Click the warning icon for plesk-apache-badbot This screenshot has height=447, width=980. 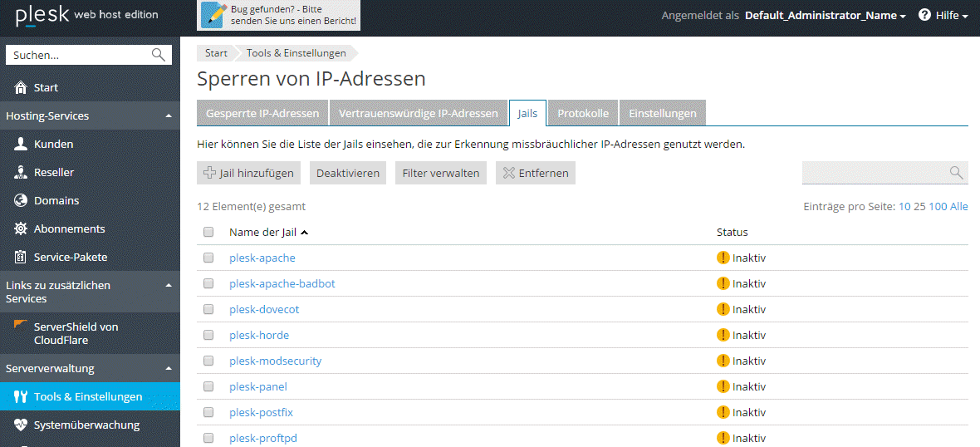[x=723, y=283]
